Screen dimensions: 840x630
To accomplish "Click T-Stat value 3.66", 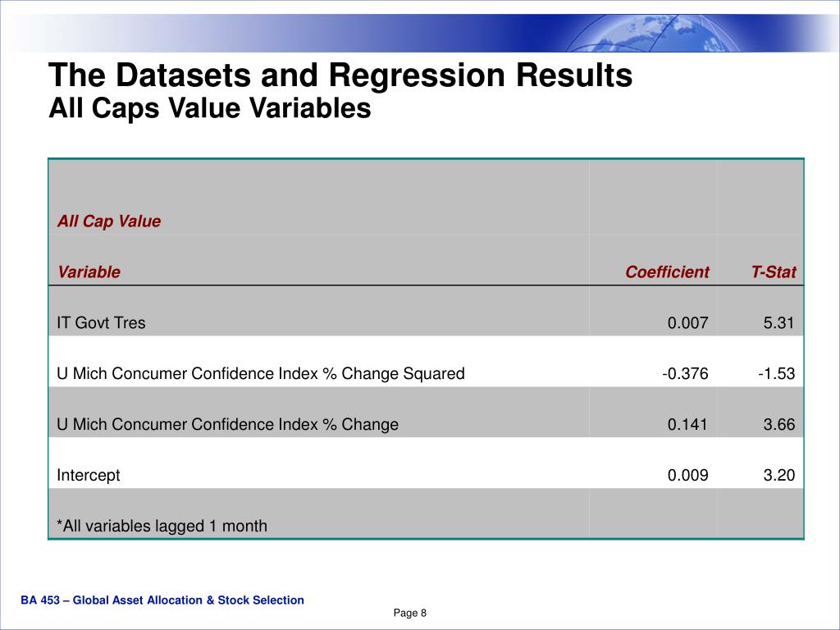I will pyautogui.click(x=779, y=424).
